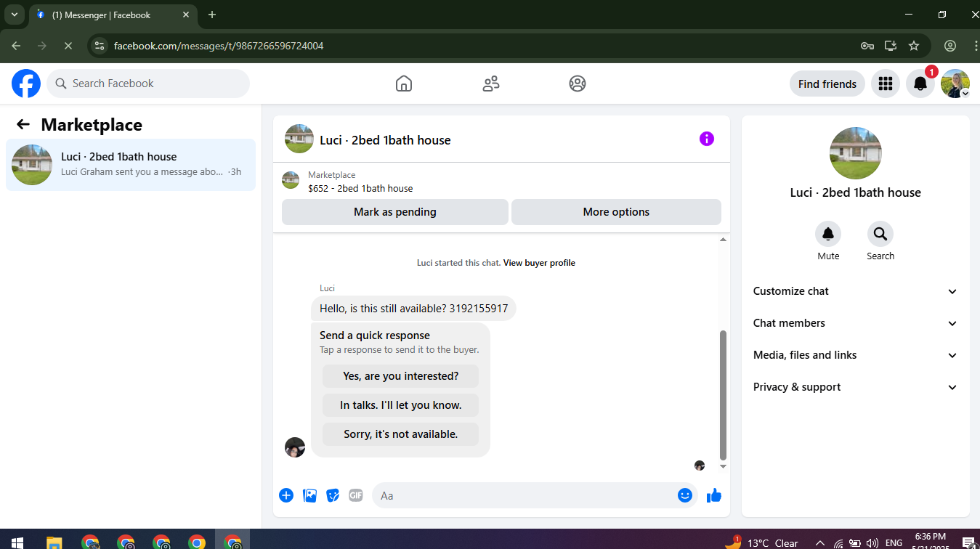Click Mark as pending button
Screen dimensions: 980x549
coord(395,212)
